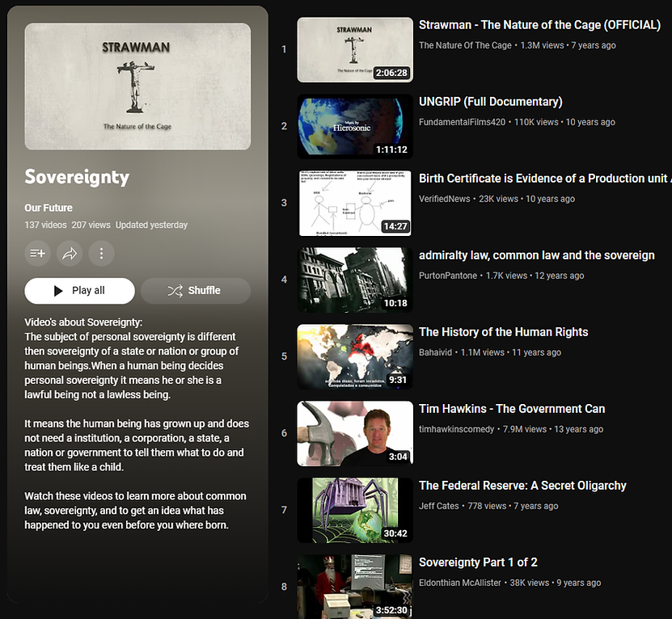Save this playlist to library
The height and width of the screenshot is (619, 672).
pos(37,253)
